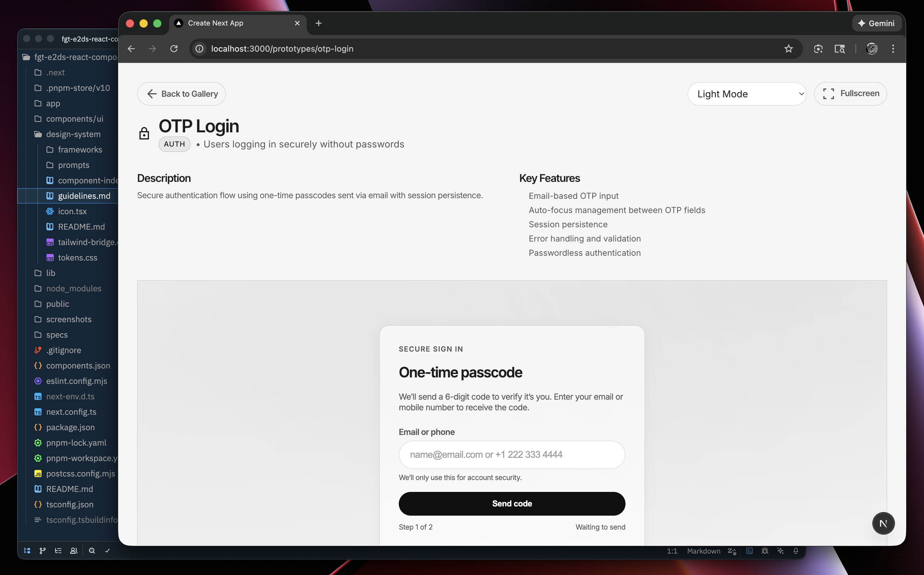This screenshot has width=924, height=575.
Task: Click the bookmark star icon in address bar
Action: pos(788,49)
